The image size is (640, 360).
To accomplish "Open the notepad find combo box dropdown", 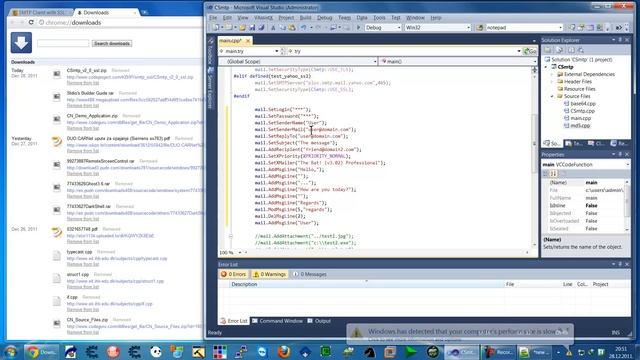I will (560, 28).
